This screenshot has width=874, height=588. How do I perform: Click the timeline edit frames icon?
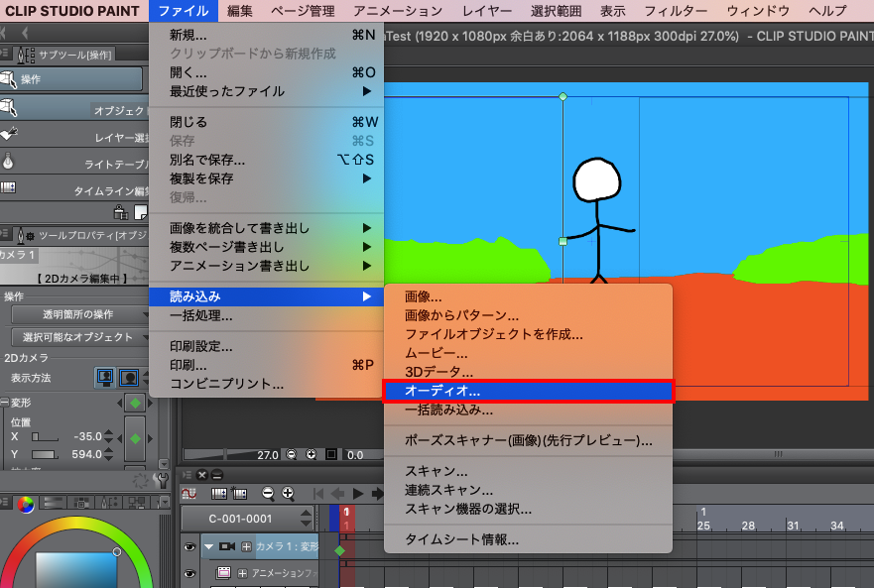coord(218,493)
